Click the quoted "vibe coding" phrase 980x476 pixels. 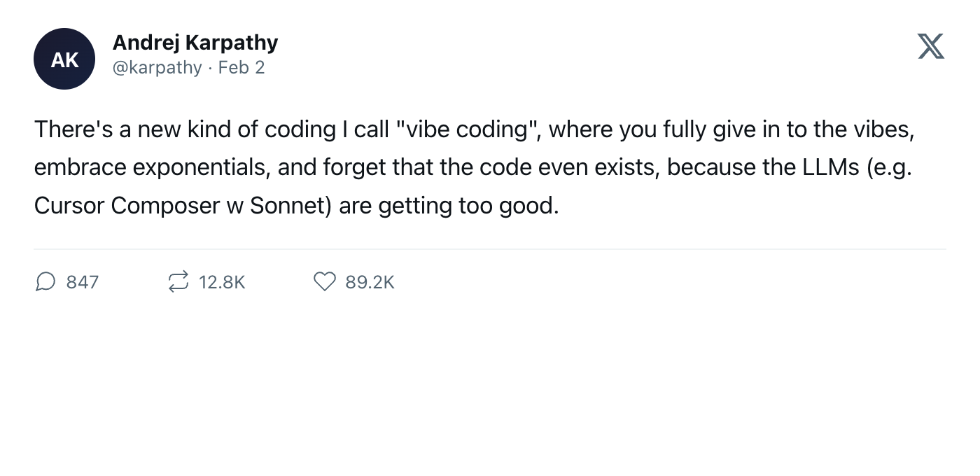coord(463,129)
